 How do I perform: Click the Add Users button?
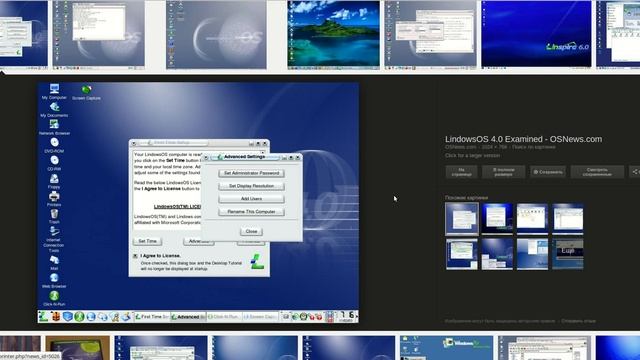click(x=251, y=199)
